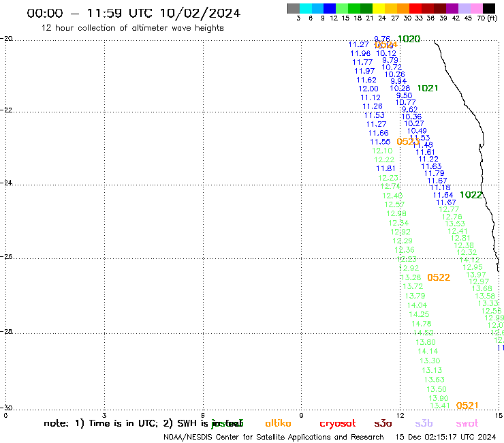
Task: Click the orange time label '0522'
Action: [439, 277]
